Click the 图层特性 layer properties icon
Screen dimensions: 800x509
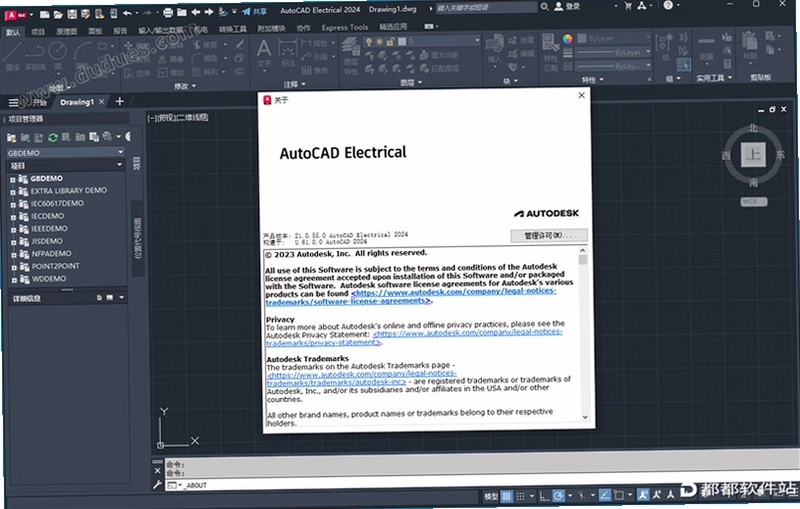point(351,55)
